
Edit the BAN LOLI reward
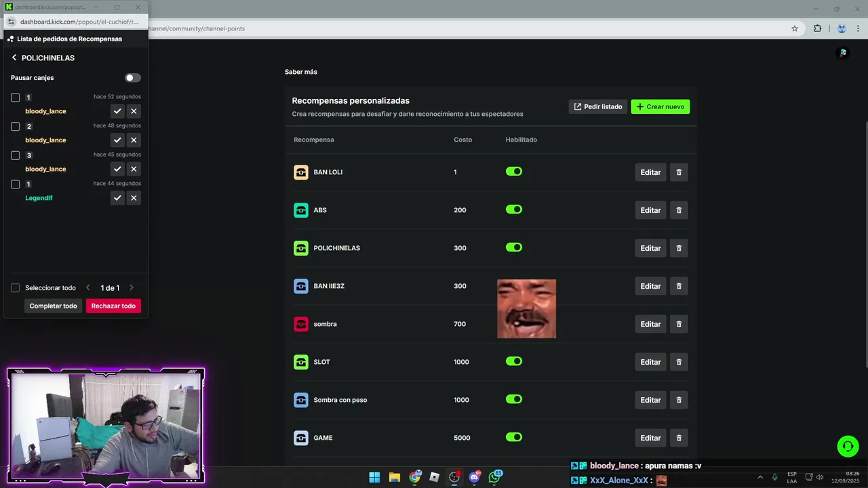point(650,172)
